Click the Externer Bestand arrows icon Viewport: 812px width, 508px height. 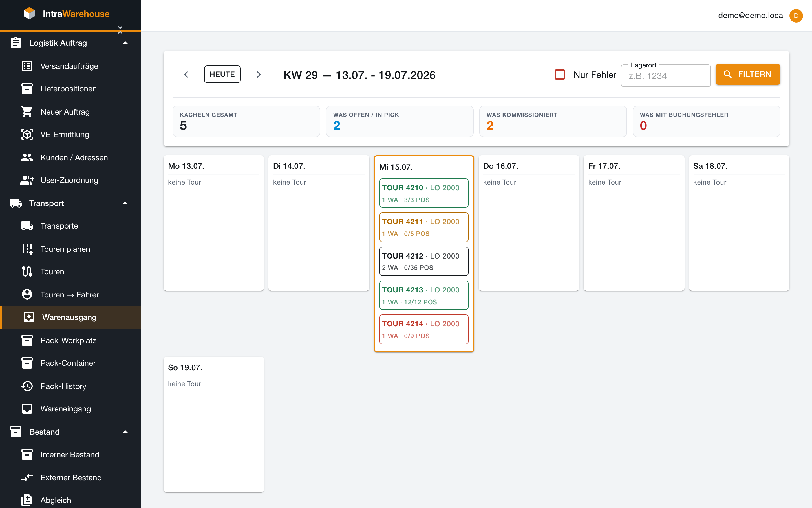[x=27, y=478]
